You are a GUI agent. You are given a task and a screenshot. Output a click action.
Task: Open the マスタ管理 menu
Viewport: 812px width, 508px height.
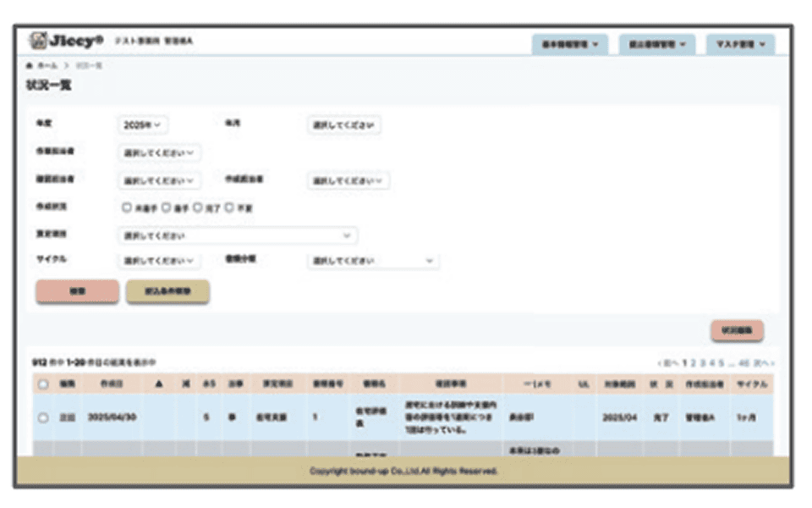tap(740, 43)
